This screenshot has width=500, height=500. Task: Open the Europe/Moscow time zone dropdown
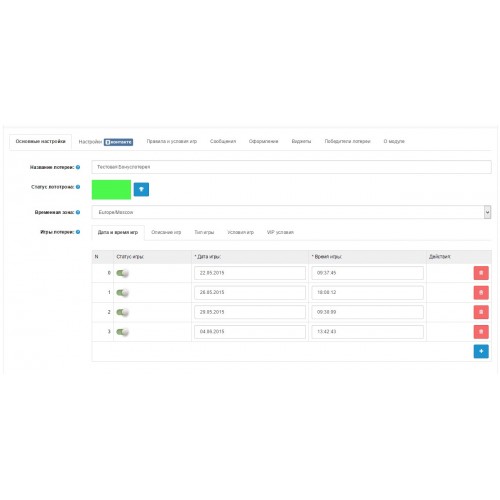point(291,212)
